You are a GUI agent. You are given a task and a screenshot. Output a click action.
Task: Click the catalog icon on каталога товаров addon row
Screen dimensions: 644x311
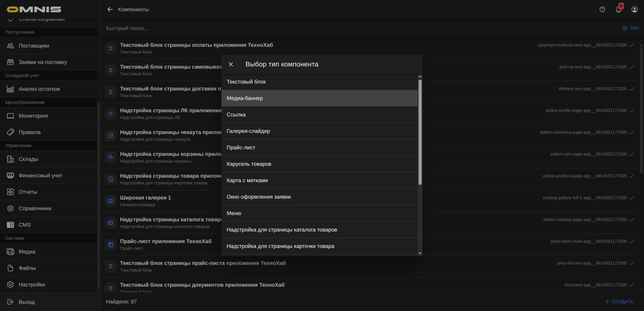pos(110,222)
